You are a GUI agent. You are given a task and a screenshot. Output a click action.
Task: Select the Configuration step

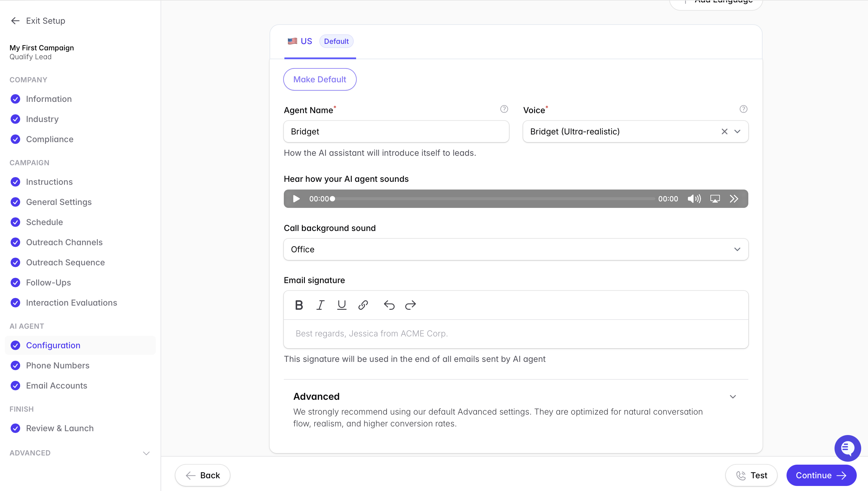tap(80, 345)
